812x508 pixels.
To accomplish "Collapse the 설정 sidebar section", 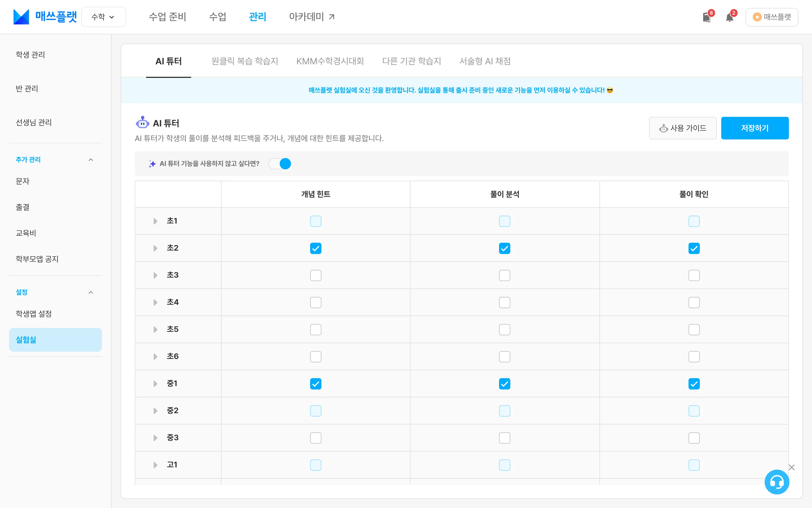I will (91, 292).
